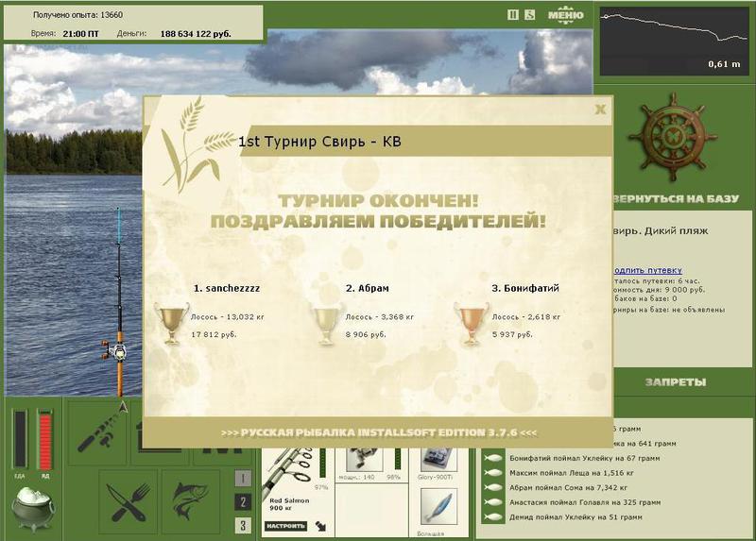Click the ЕДА food level bar

click(x=20, y=440)
